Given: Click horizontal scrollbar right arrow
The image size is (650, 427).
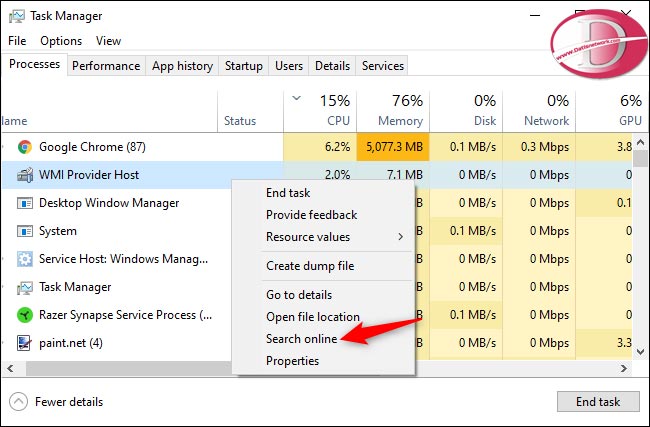Looking at the screenshot, I should point(623,369).
